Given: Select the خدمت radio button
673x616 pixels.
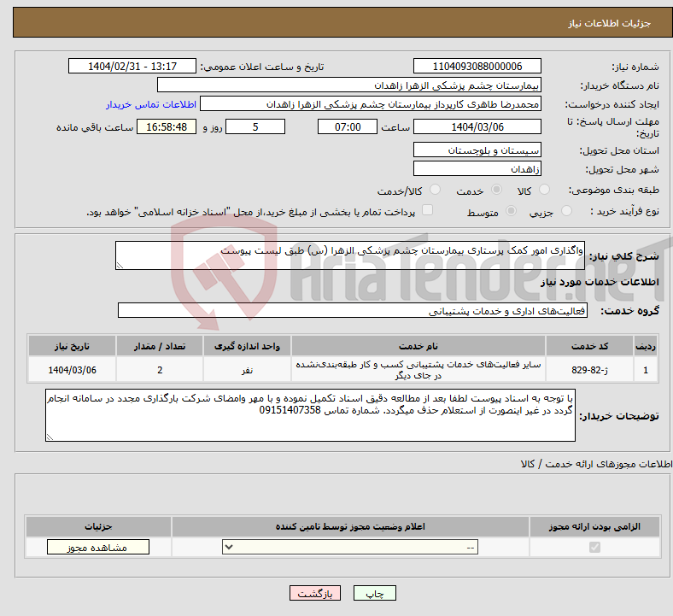Looking at the screenshot, I should coord(496,190).
